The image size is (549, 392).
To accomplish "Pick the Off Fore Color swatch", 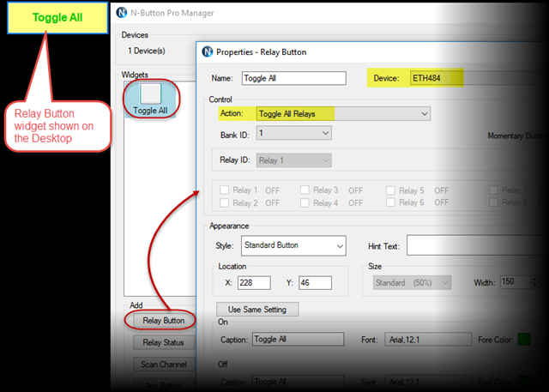I will (524, 382).
